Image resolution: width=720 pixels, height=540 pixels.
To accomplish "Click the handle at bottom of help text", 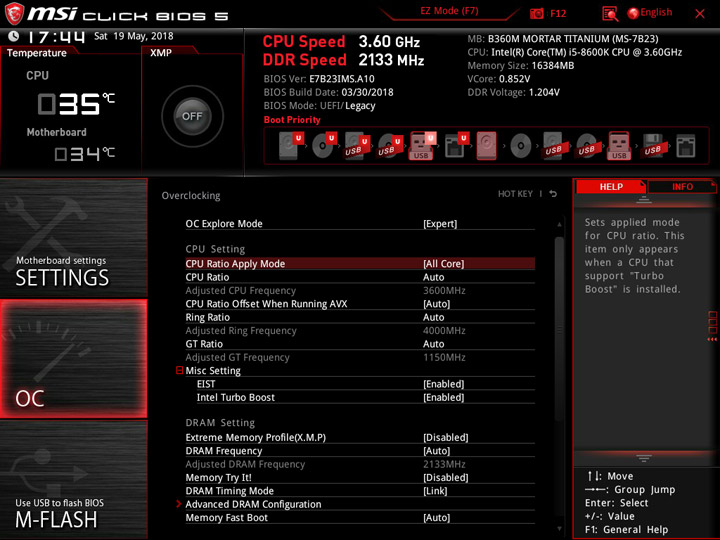I will pyautogui.click(x=643, y=458).
